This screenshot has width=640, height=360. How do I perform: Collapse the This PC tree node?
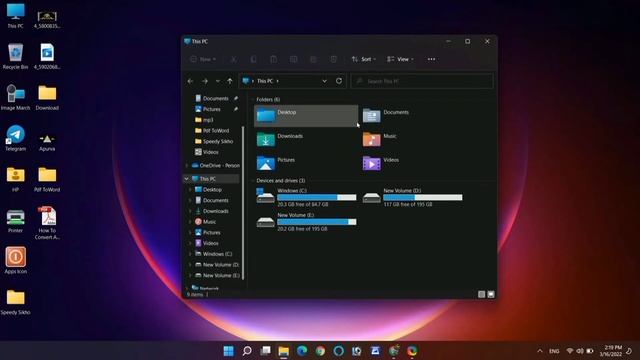[x=187, y=179]
